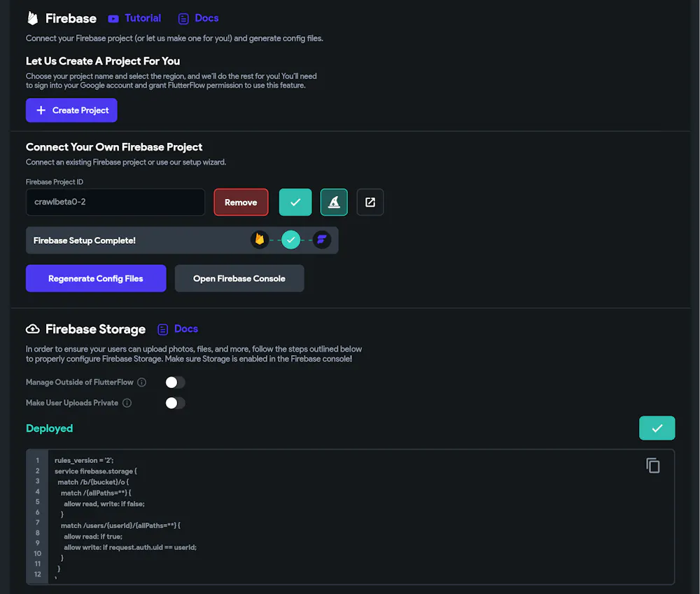Show info for Make User Uploads Private
The width and height of the screenshot is (700, 594).
[127, 403]
